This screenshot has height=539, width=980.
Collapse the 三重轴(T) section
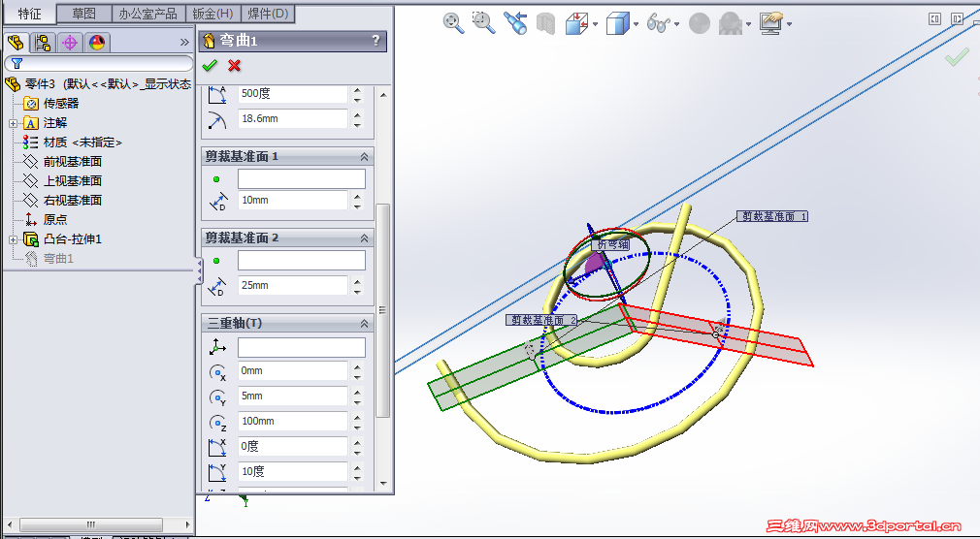[365, 324]
